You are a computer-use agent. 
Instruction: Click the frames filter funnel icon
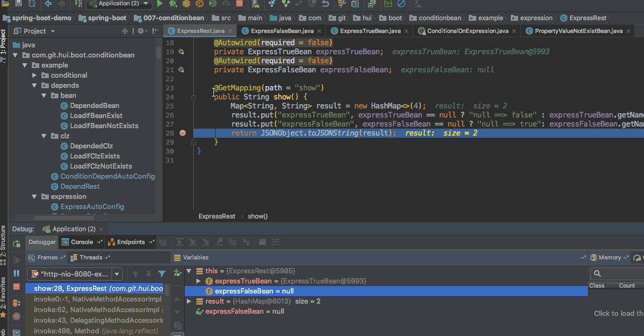(x=162, y=274)
